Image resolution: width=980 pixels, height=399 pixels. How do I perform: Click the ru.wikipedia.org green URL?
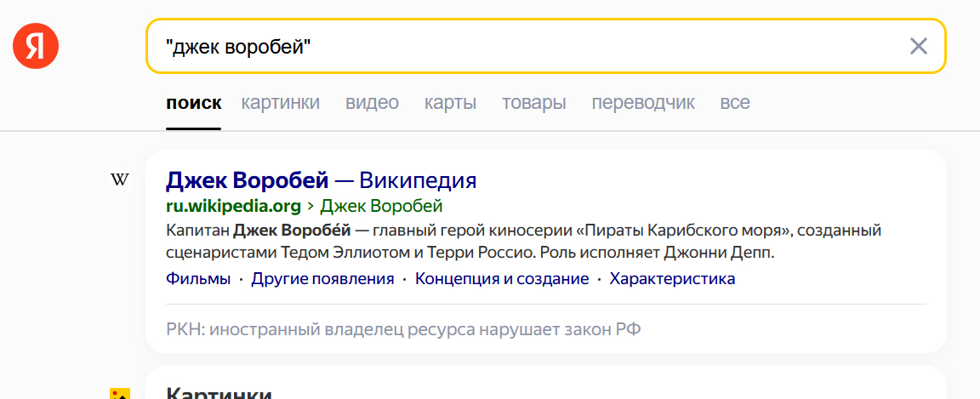point(233,206)
